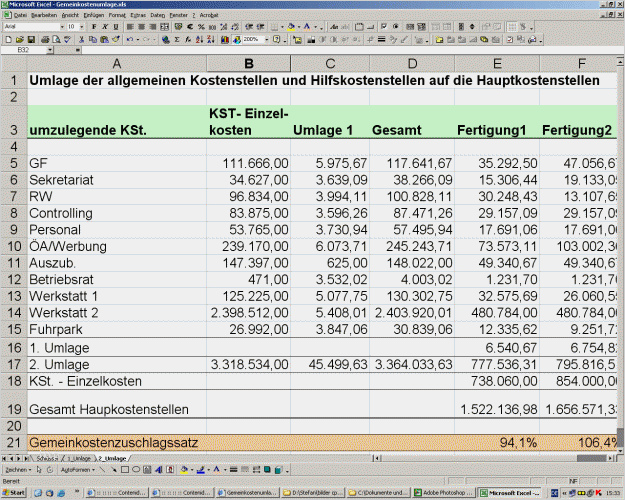The image size is (625, 500).
Task: Open AutoFormen menu in drawing toolbar
Action: coord(76,468)
